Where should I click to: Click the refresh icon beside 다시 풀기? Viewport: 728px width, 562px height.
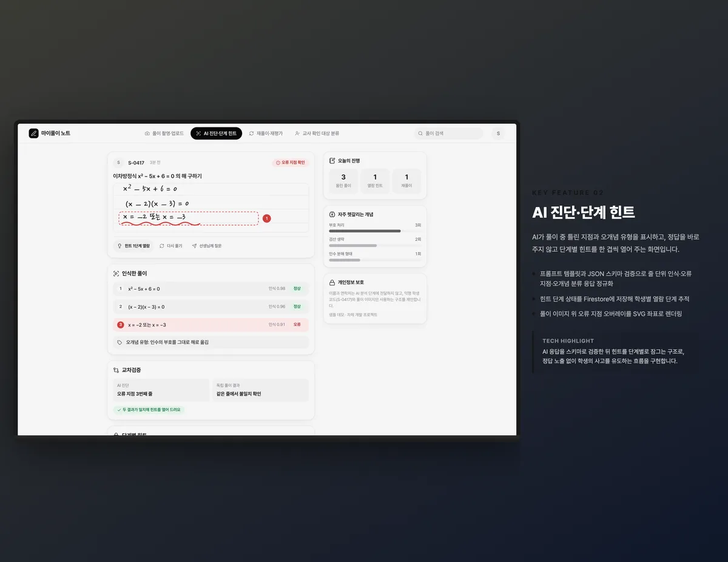click(162, 246)
